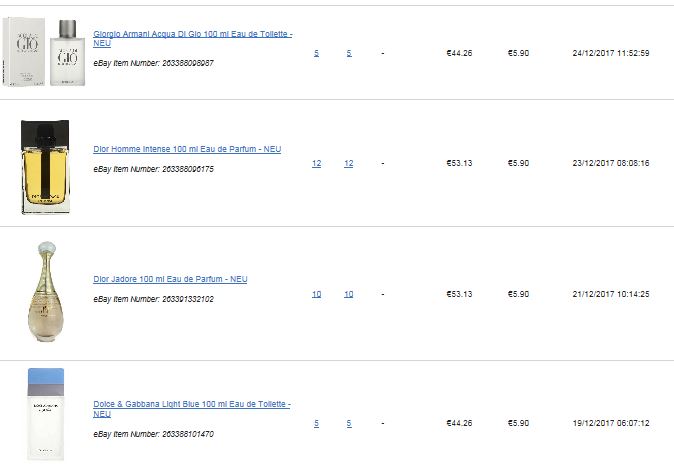
Task: Click second quantity 5 link for Acqua Di Gio
Action: (x=349, y=53)
